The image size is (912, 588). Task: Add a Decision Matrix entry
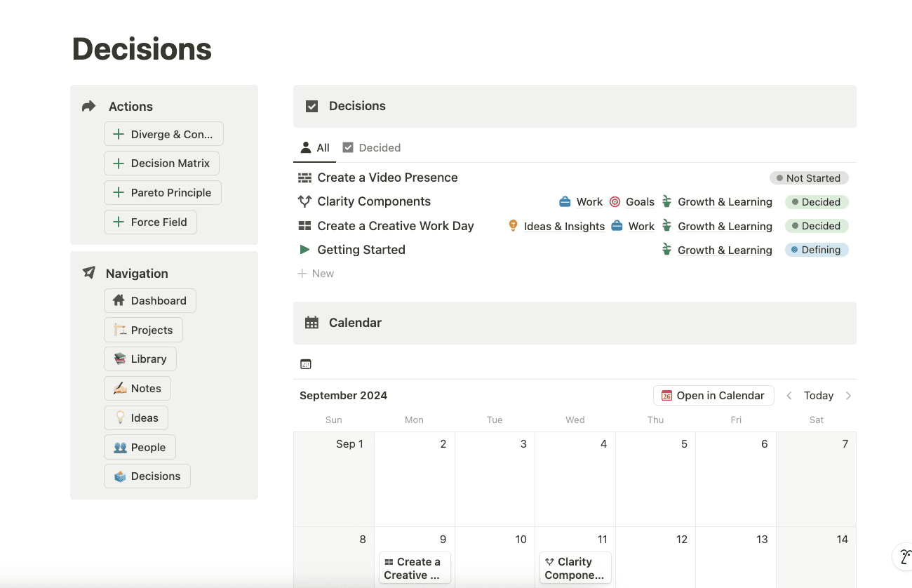click(161, 163)
